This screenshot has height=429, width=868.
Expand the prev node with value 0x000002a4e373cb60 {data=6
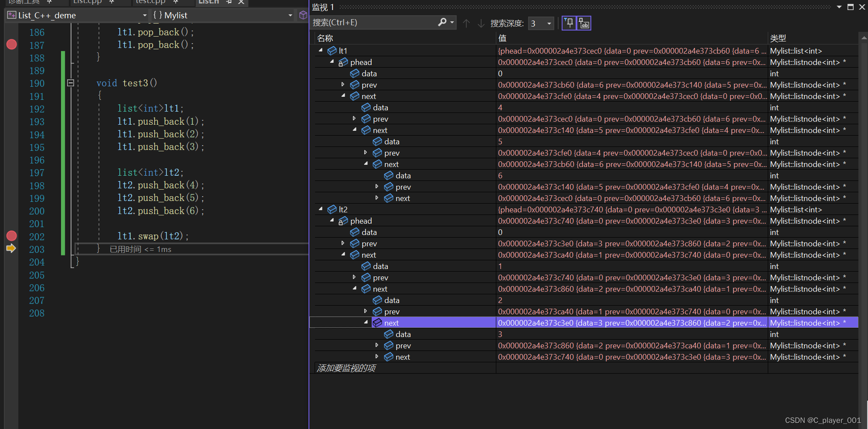coord(343,85)
